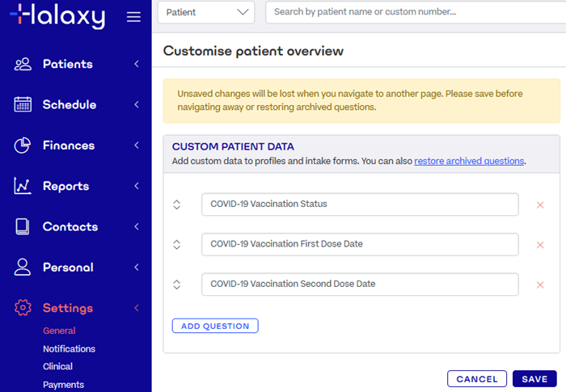Image resolution: width=566 pixels, height=392 pixels.
Task: Delete the COVID-19 Vaccination Status question
Action: (540, 204)
